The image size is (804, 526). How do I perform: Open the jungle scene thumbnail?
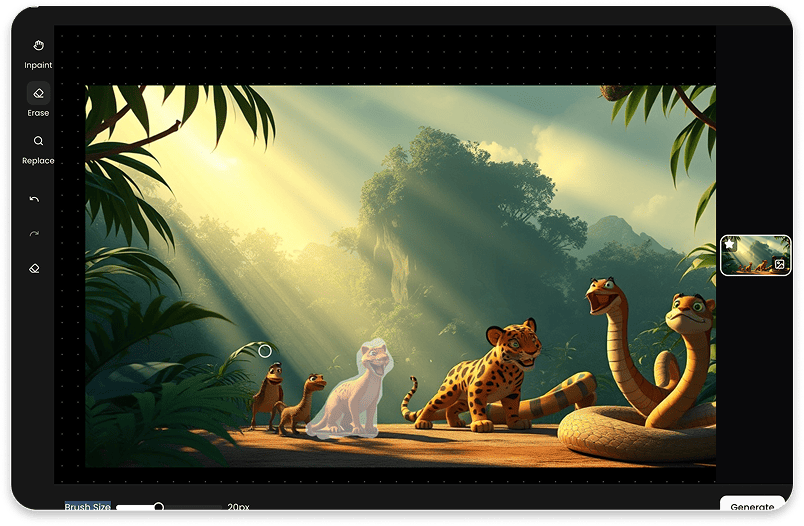tap(755, 255)
